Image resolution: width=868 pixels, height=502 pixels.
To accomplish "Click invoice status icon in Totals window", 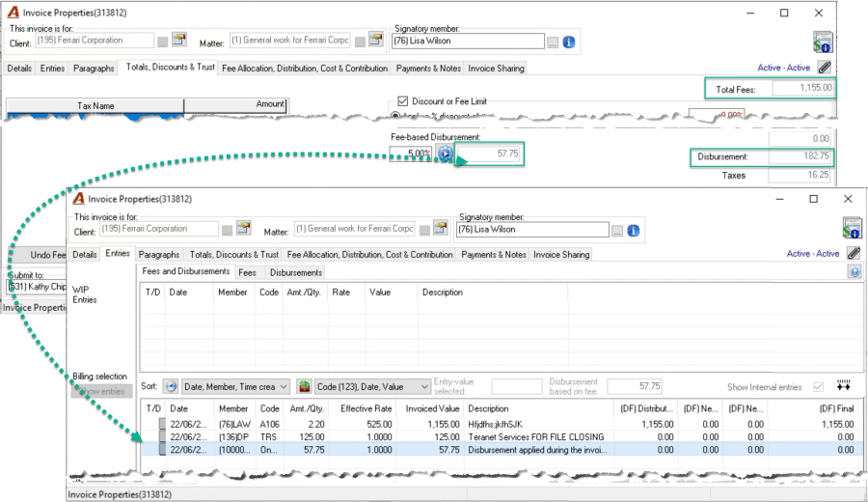I will (823, 42).
